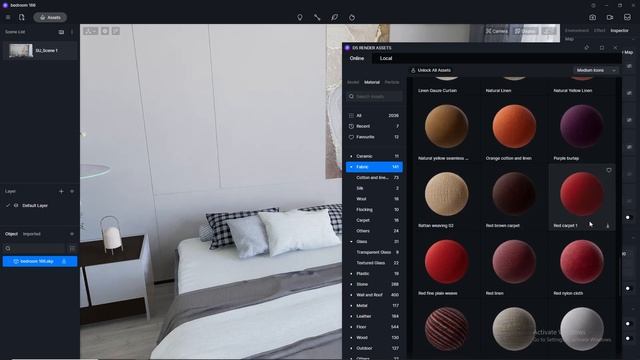Collapse the Glass category arrow

tap(351, 242)
